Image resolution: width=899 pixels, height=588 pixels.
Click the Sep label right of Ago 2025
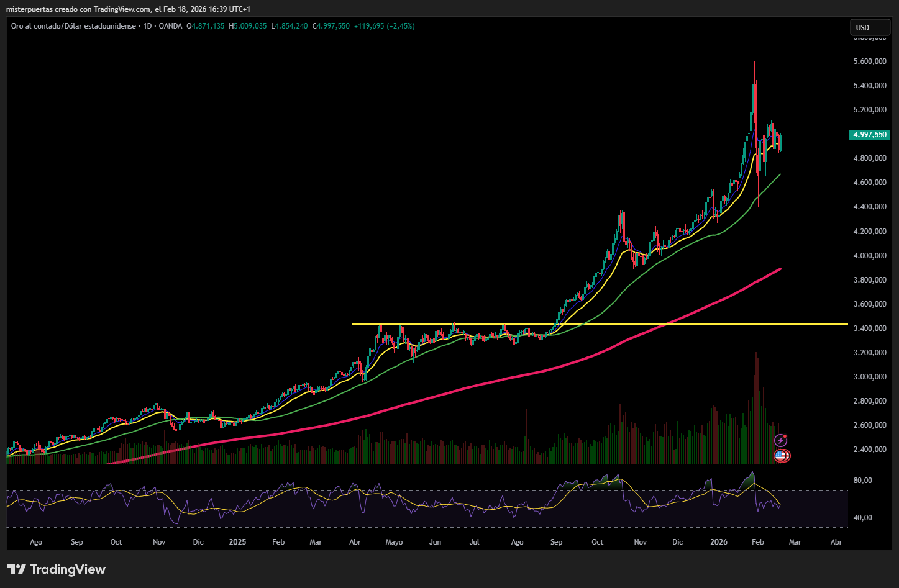click(556, 542)
